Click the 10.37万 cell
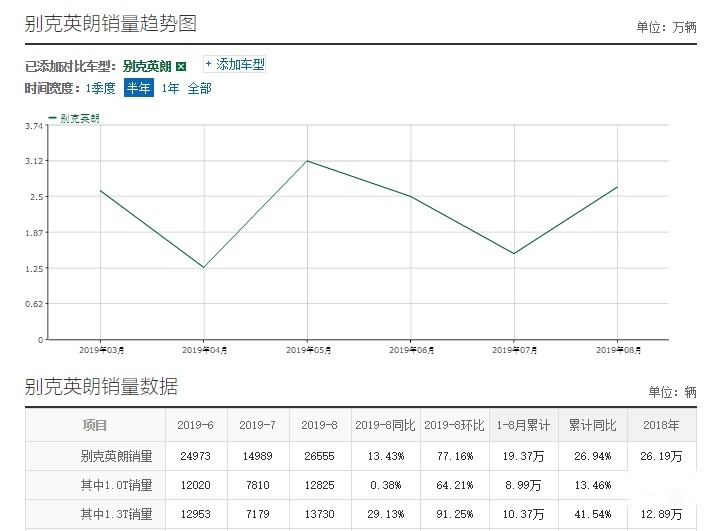 (x=523, y=514)
